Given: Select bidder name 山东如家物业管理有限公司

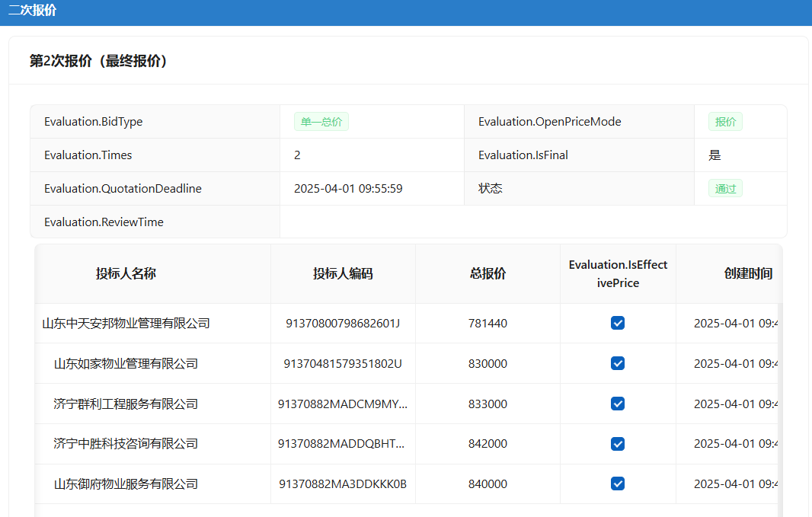Looking at the screenshot, I should [x=126, y=364].
